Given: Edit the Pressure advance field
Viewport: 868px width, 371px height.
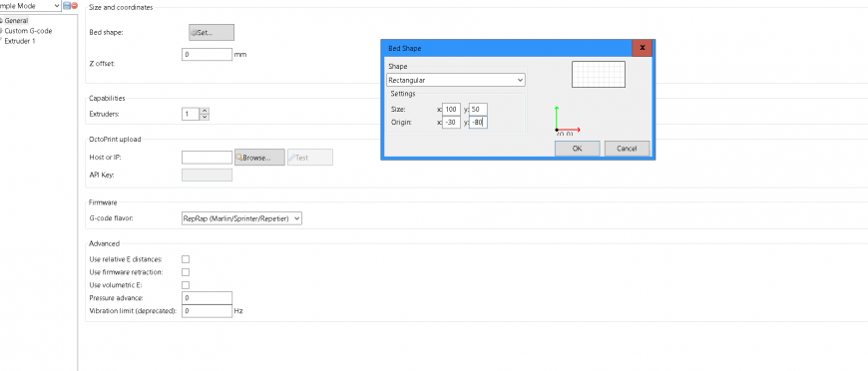Looking at the screenshot, I should [207, 298].
